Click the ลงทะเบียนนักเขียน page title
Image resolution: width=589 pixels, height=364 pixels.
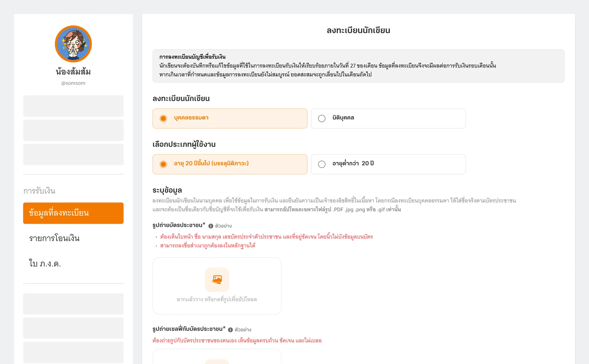tap(358, 31)
